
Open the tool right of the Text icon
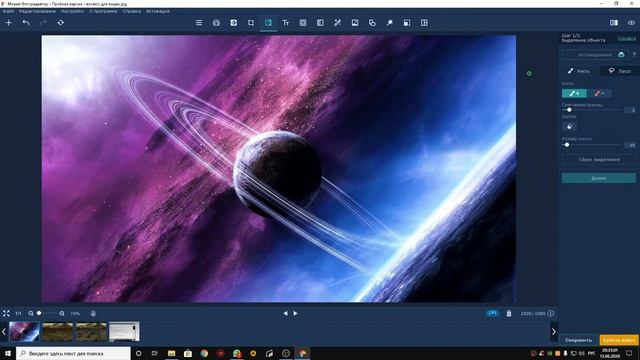tap(303, 23)
